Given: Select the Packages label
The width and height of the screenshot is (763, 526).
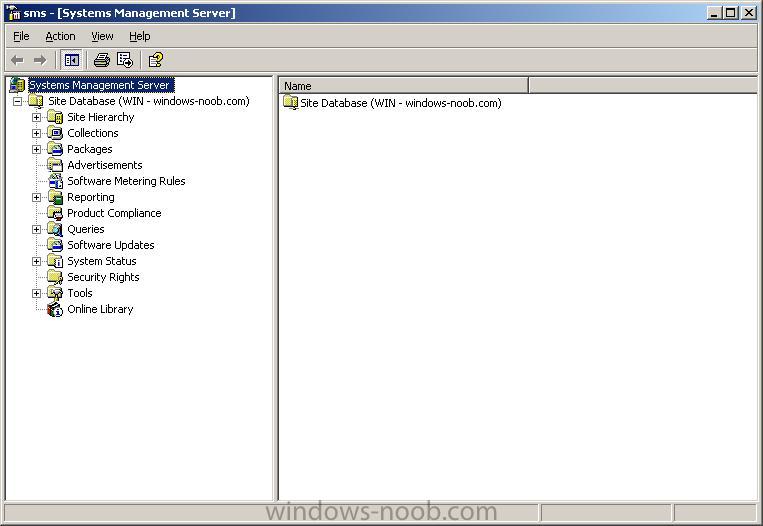Looking at the screenshot, I should 90,149.
